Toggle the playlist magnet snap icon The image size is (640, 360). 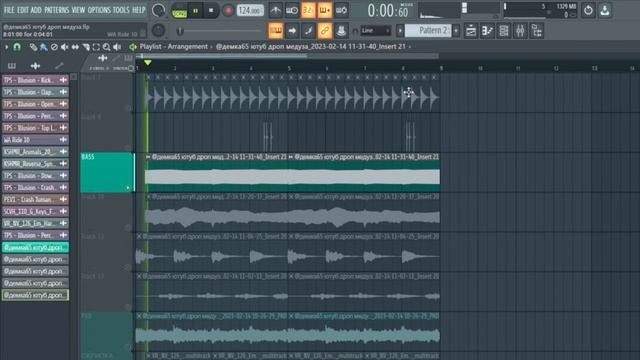tap(17, 47)
